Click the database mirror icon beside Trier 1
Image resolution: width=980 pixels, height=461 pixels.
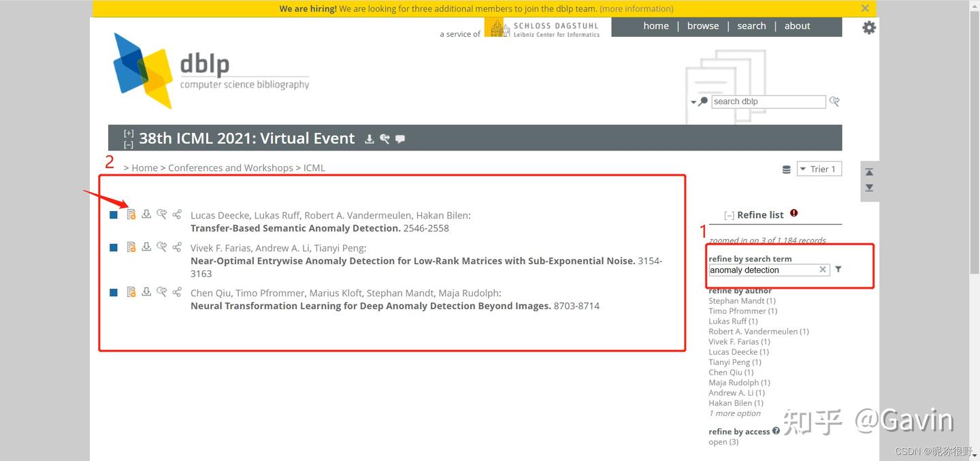pos(786,168)
